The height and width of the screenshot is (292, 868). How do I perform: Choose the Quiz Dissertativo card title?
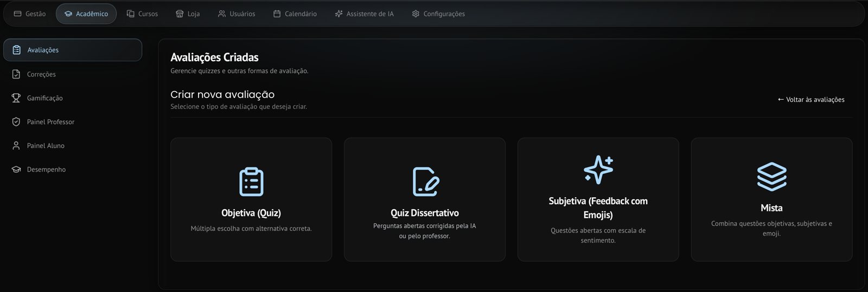pyautogui.click(x=425, y=213)
